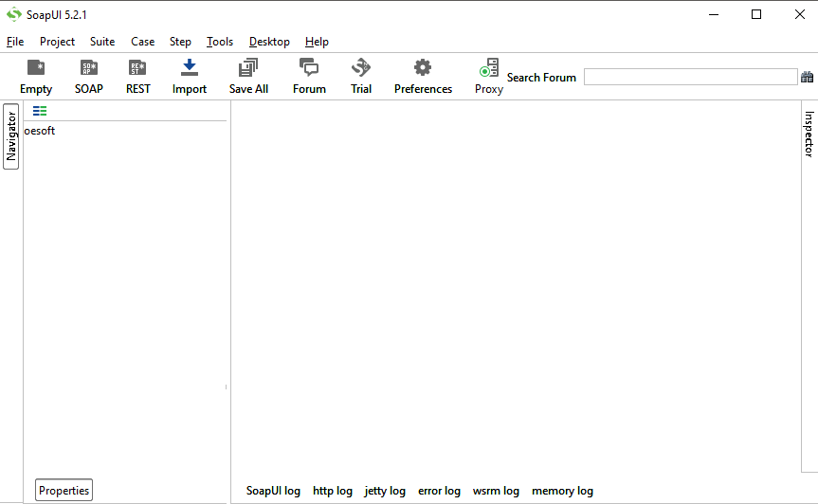Minimize the SoapUI window
Screen dimensions: 818x504
tap(714, 14)
